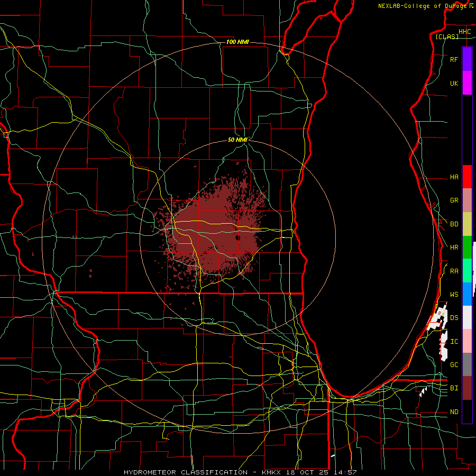Click the 'UK' legend label
The image size is (476, 476).
tap(454, 84)
